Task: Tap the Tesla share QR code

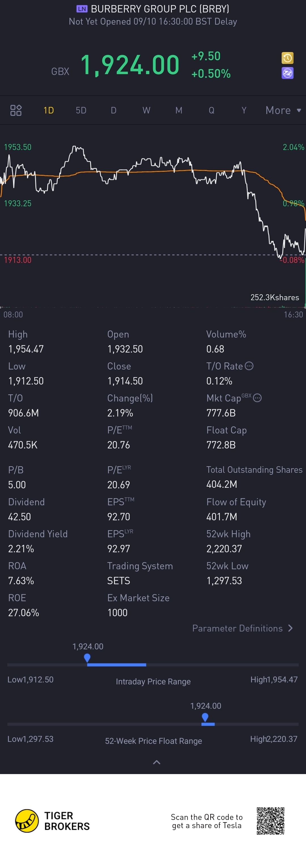Action: coord(270,820)
